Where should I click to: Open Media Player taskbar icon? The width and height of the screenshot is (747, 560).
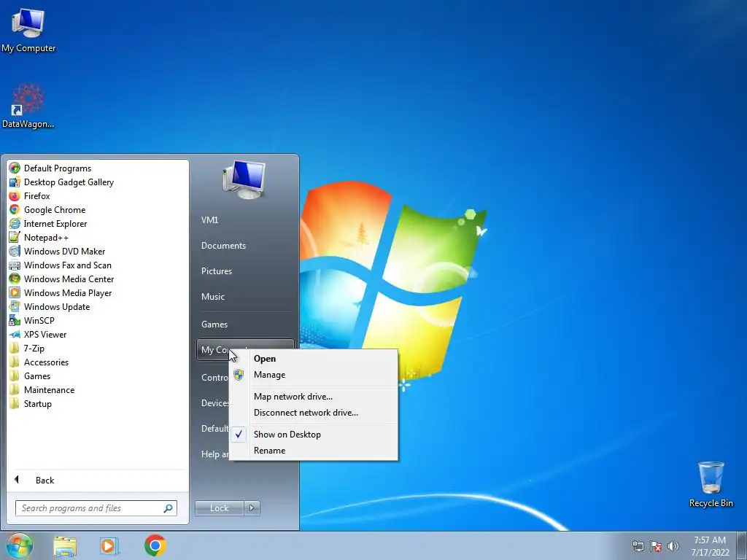[x=109, y=545]
